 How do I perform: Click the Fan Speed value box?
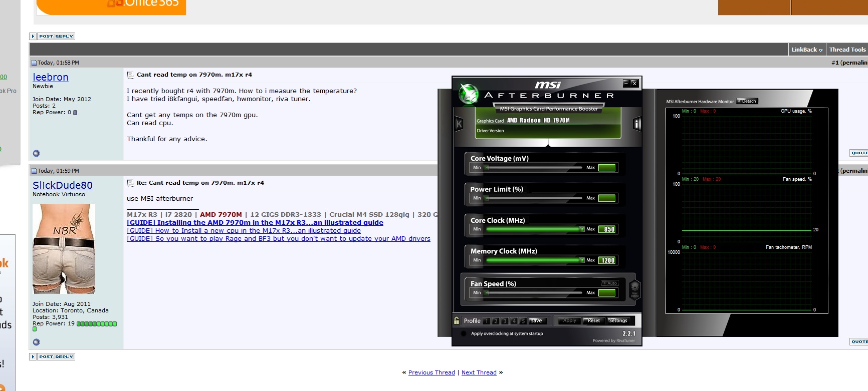coord(607,293)
